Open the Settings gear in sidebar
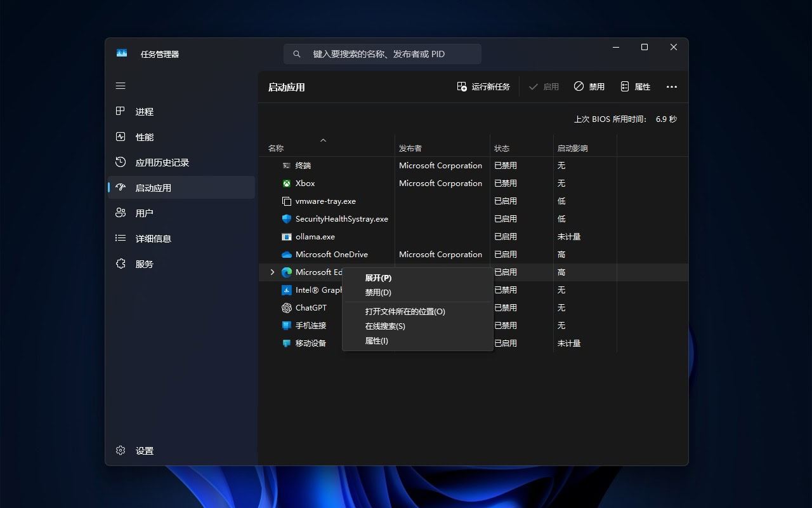 click(121, 450)
